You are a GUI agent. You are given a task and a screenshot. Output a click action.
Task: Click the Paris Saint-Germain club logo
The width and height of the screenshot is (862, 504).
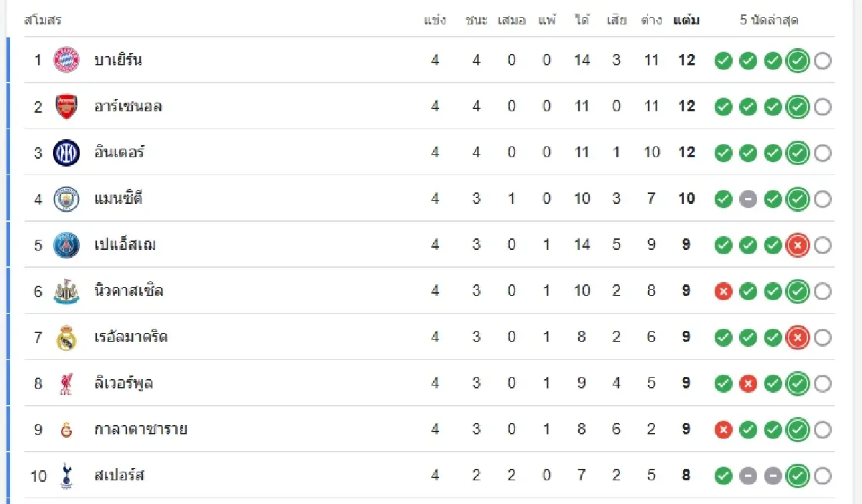coord(67,245)
